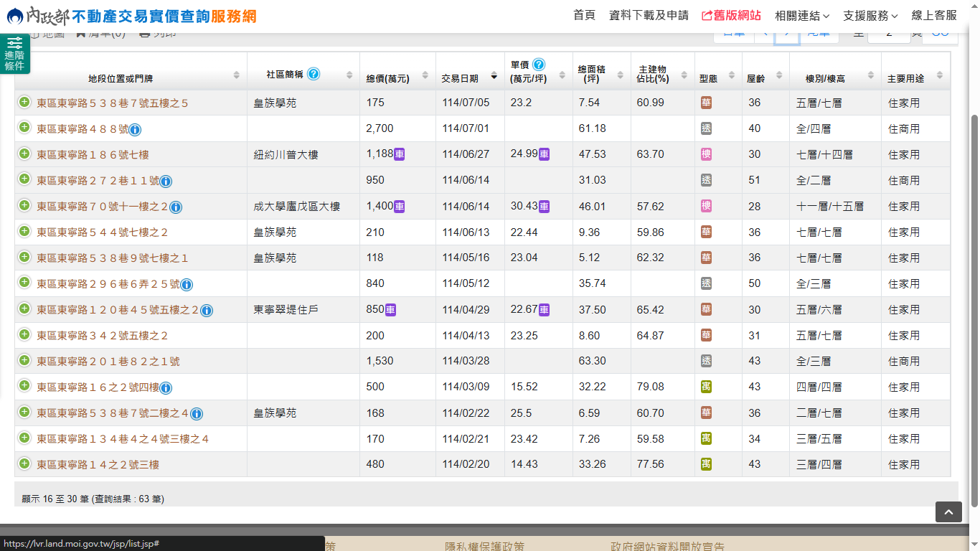980x551 pixels.
Task: Open the 進階條件 advanced filter panel
Action: coord(14,53)
